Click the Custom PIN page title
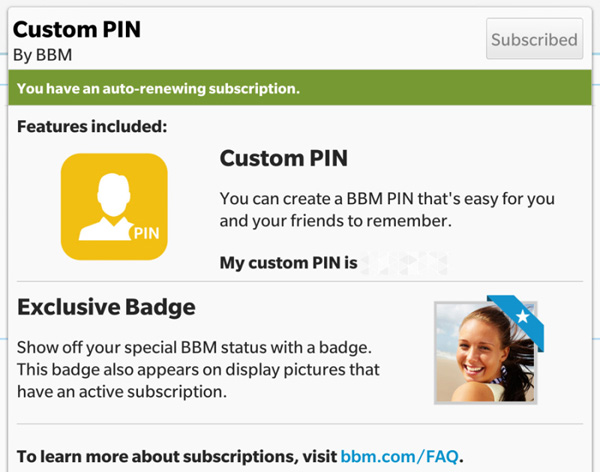The width and height of the screenshot is (600, 472). tap(76, 28)
